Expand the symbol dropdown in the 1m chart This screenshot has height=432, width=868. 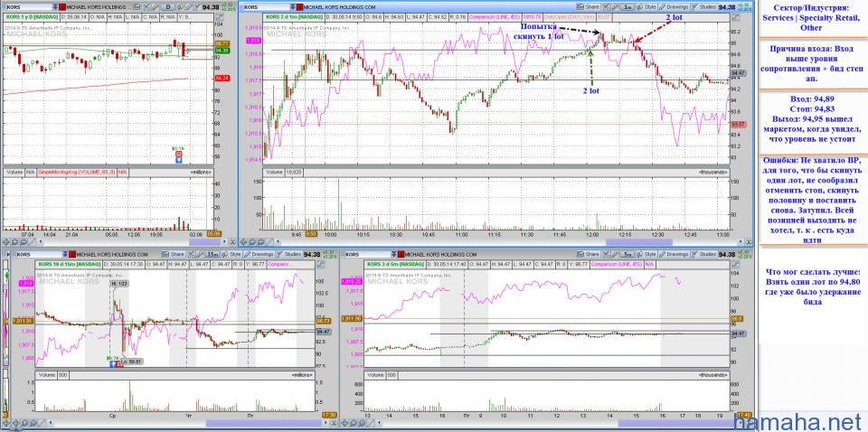293,6
